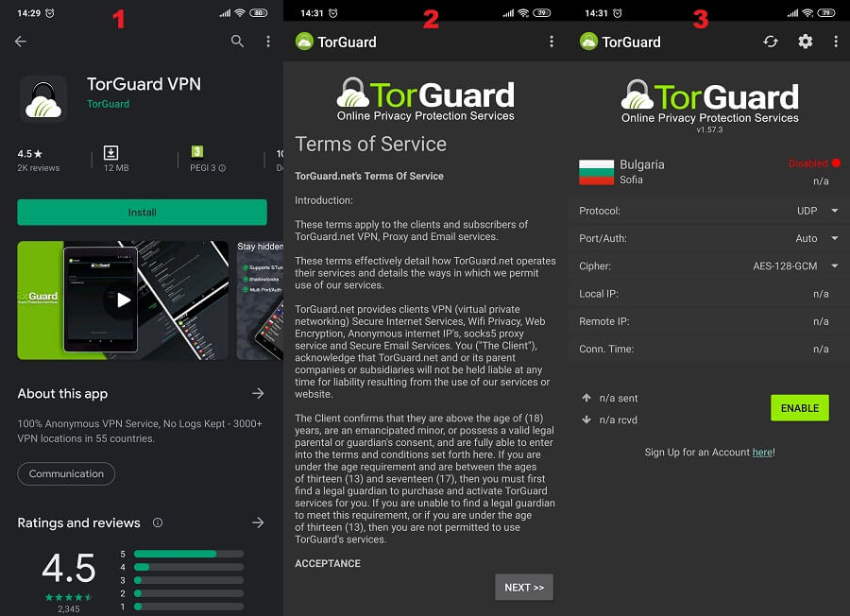Open the connection screen overflow menu
Image resolution: width=850 pixels, height=616 pixels.
pyautogui.click(x=836, y=42)
